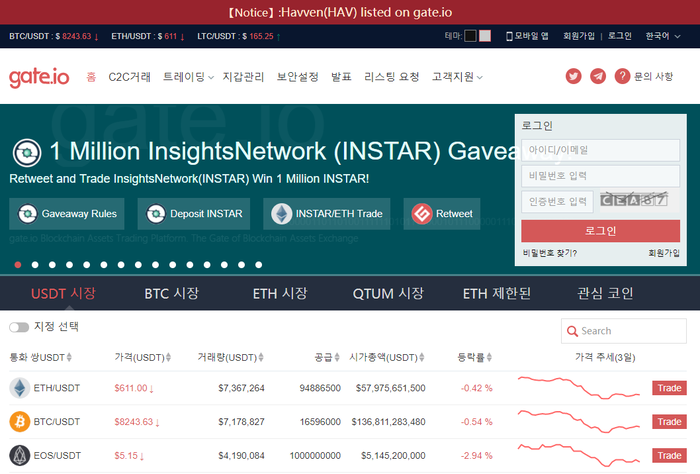Sort by 거래량(USDT) column arrows
Screen dimensions: 700x474
[x=261, y=358]
